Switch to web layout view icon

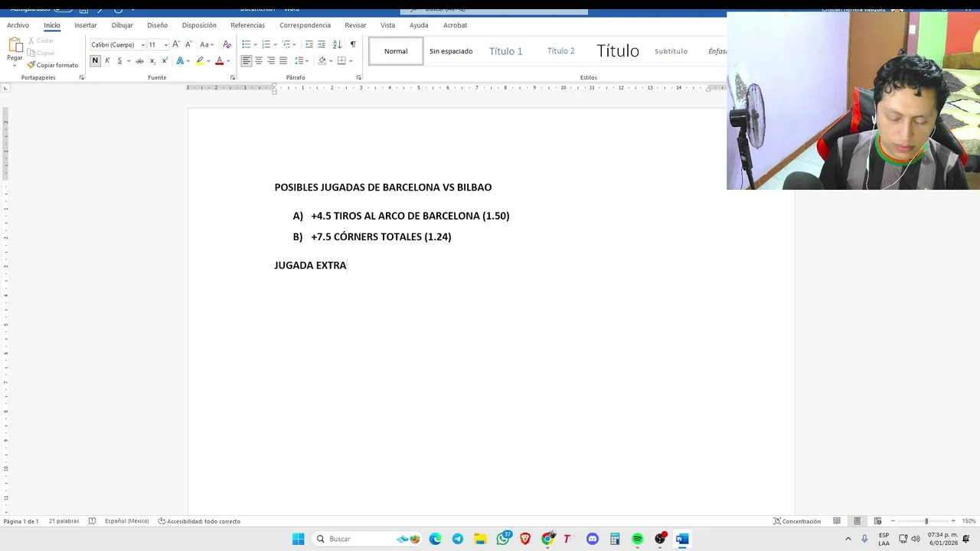coord(877,521)
